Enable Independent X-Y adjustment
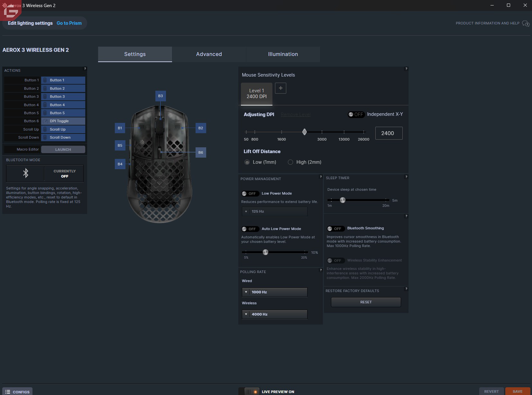Image resolution: width=532 pixels, height=395 pixels. pyautogui.click(x=356, y=115)
